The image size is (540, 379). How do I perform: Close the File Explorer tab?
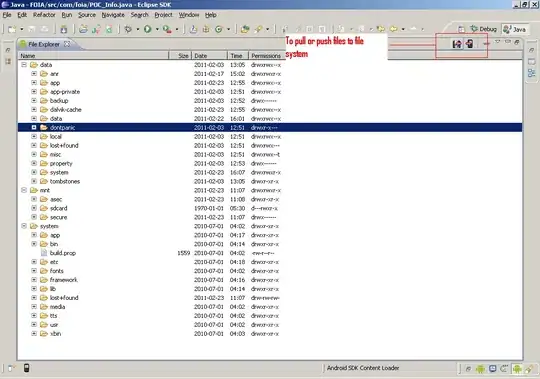(67, 44)
